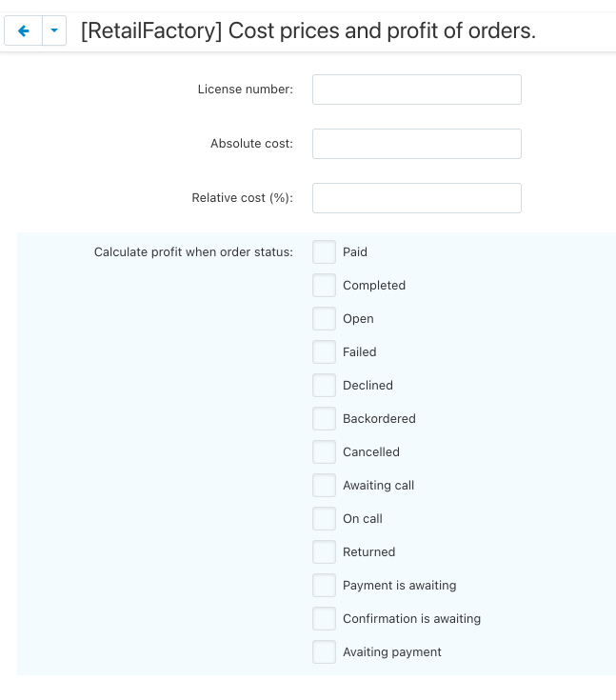
Task: Click the back arrow icon
Action: pyautogui.click(x=24, y=31)
